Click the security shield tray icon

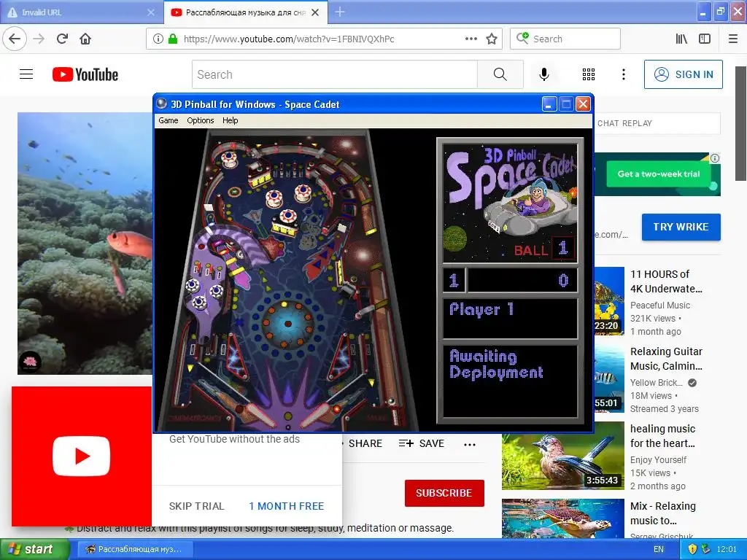(693, 549)
